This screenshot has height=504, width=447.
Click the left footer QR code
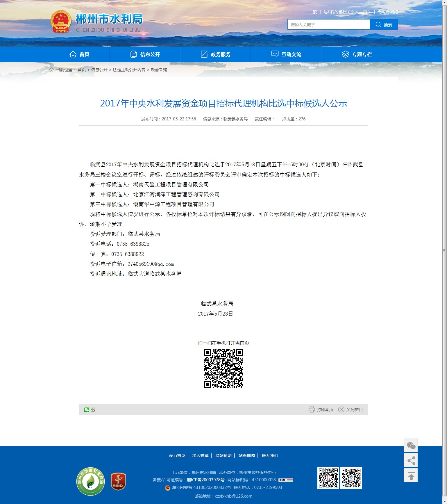pos(328,478)
